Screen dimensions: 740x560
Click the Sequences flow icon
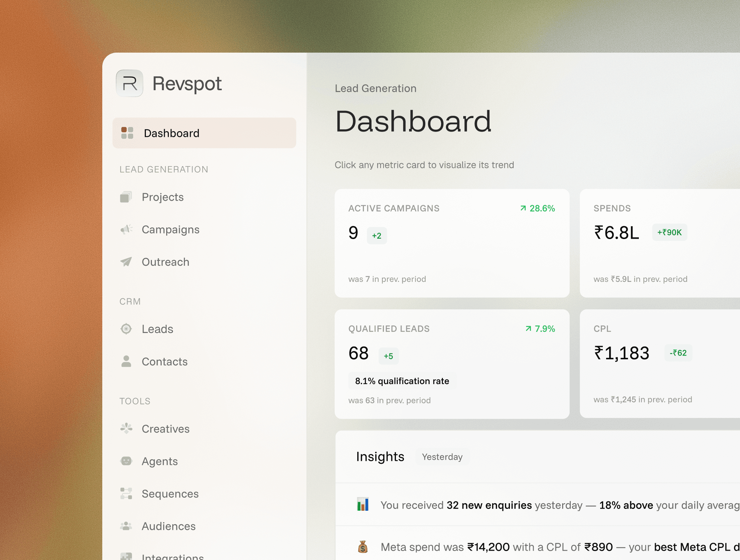126,493
